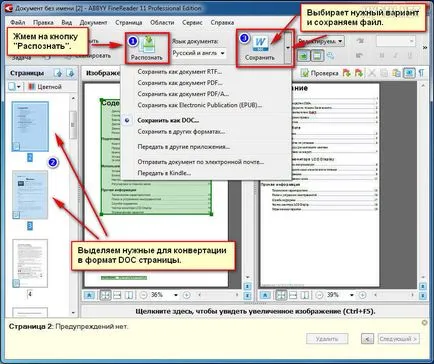Choose Сохранить как документ RTF...
This screenshot has width=434, height=364.
[206, 72]
